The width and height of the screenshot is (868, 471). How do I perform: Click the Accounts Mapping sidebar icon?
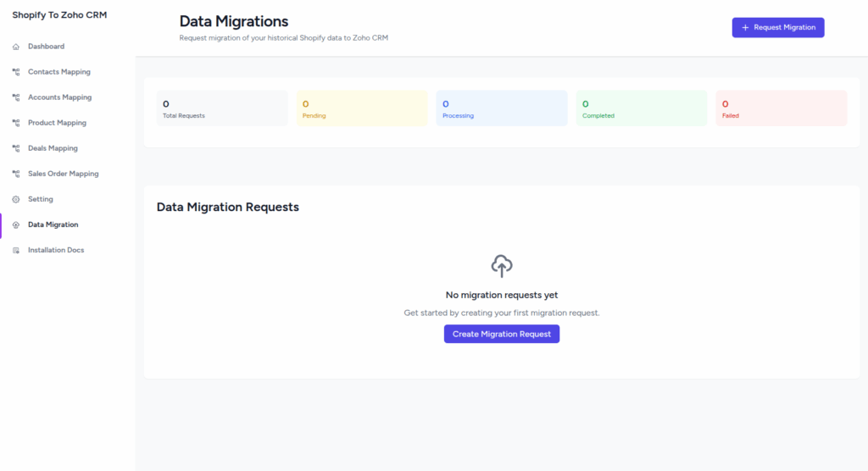pos(16,97)
